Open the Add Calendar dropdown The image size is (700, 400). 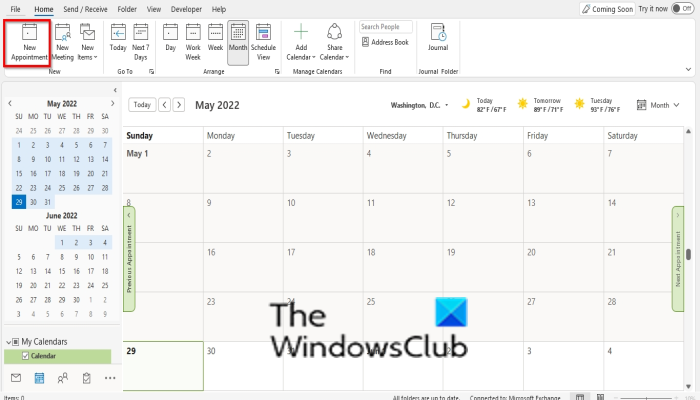[301, 43]
